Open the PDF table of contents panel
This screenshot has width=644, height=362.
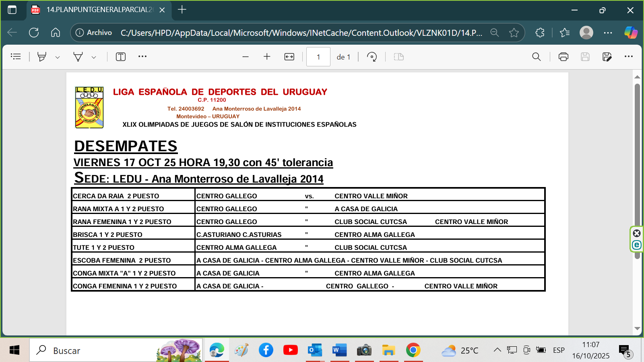(x=16, y=57)
